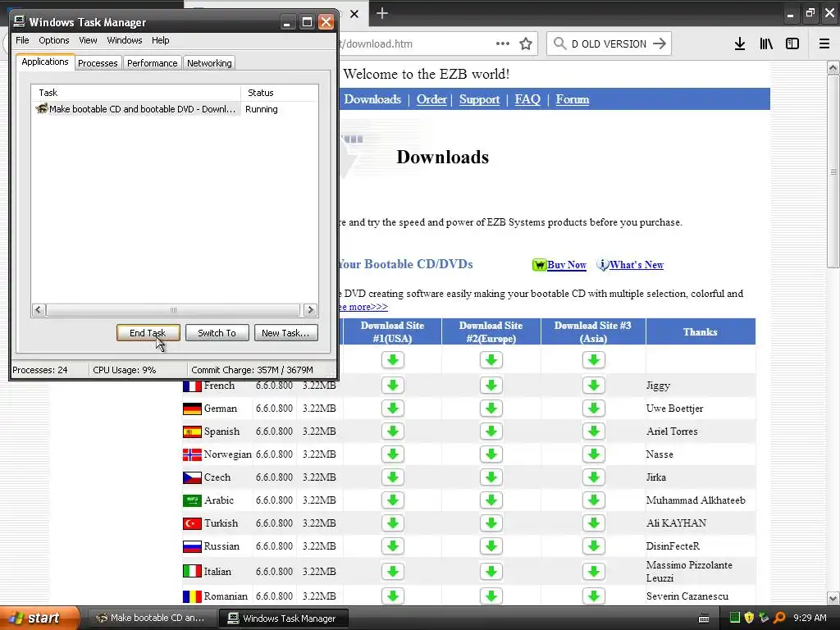The image size is (840, 630).
Task: Click Switch To button in Task Manager
Action: tap(217, 333)
